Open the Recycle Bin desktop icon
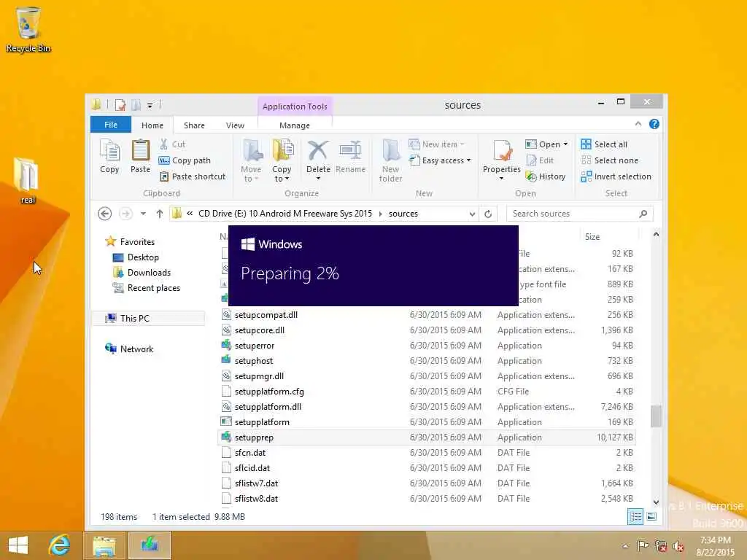The height and width of the screenshot is (560, 747). pos(28,29)
